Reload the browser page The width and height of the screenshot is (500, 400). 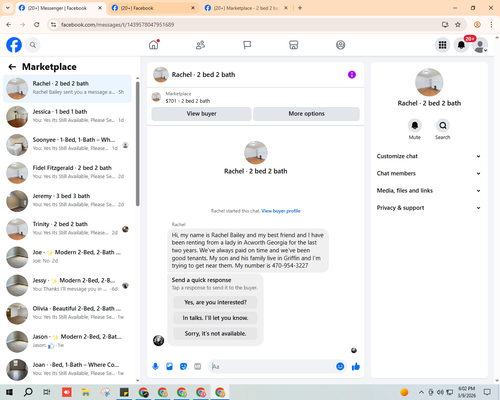pos(37,25)
